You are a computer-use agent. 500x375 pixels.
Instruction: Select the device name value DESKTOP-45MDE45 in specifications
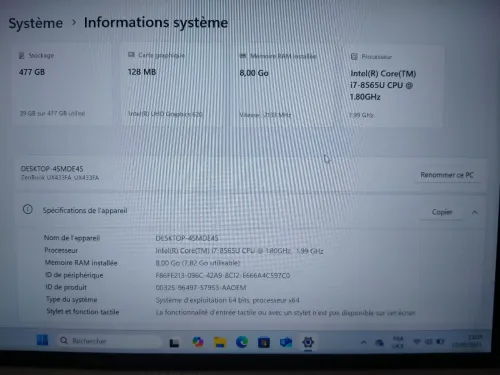187,238
